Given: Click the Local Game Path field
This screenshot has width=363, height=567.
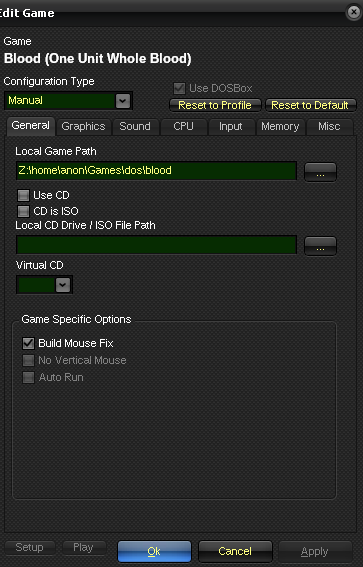Looking at the screenshot, I should (156, 171).
